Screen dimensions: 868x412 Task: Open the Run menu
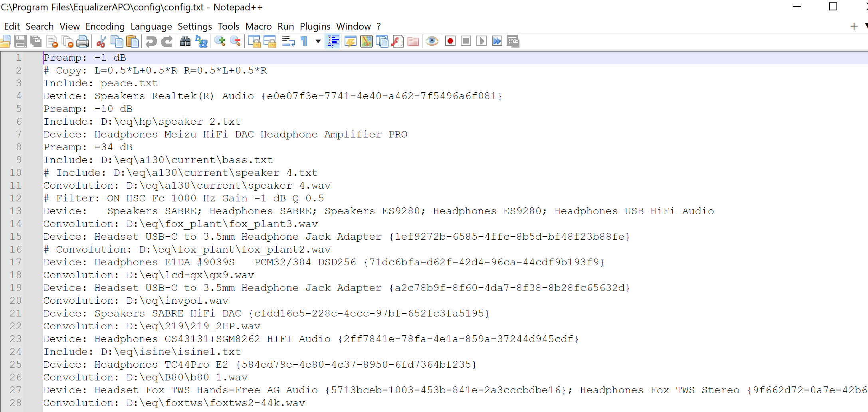(x=285, y=26)
